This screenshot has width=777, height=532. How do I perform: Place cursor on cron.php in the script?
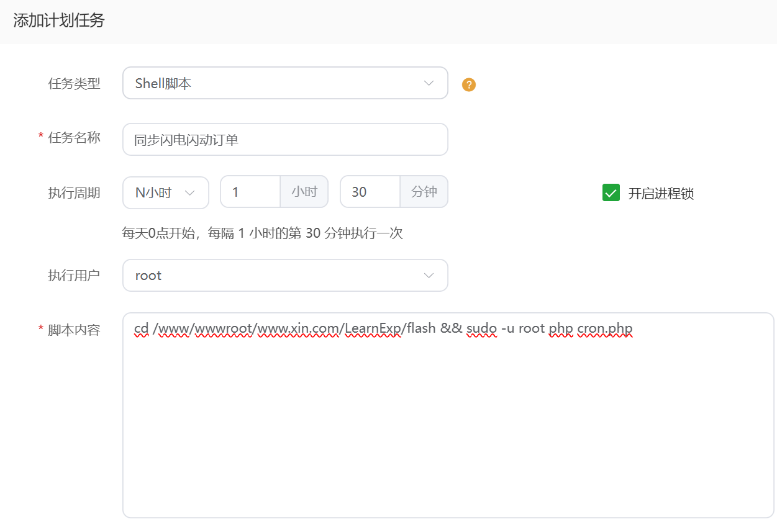604,328
